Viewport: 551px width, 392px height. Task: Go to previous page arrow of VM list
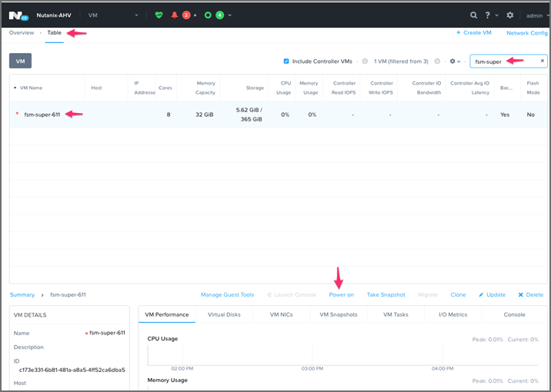365,61
